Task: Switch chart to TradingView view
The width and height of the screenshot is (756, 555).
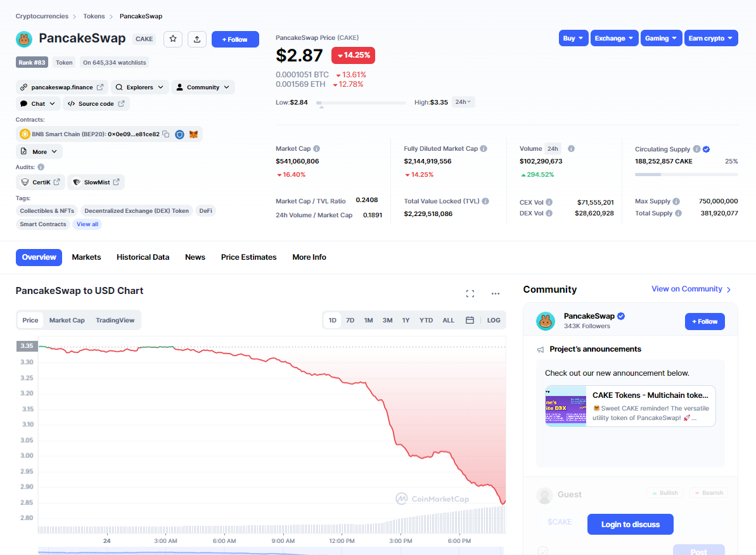Action: [x=115, y=321]
